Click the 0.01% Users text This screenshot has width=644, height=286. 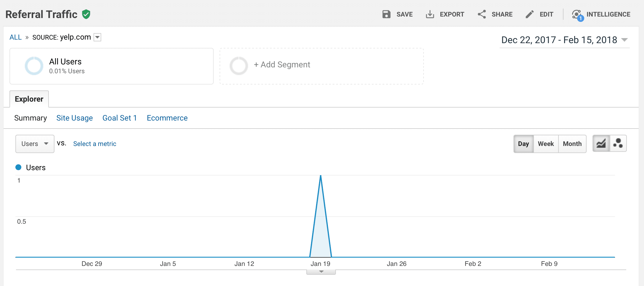[67, 71]
